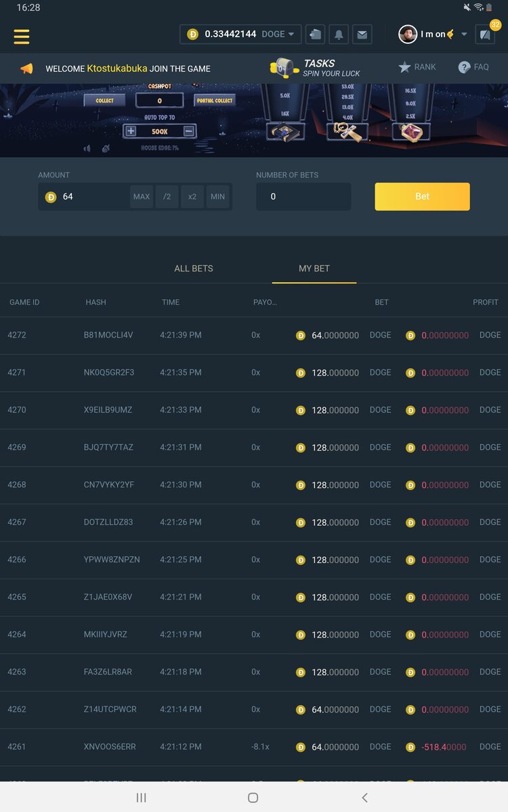Select the MY BET tab
Viewport: 508px width, 812px height.
(314, 269)
